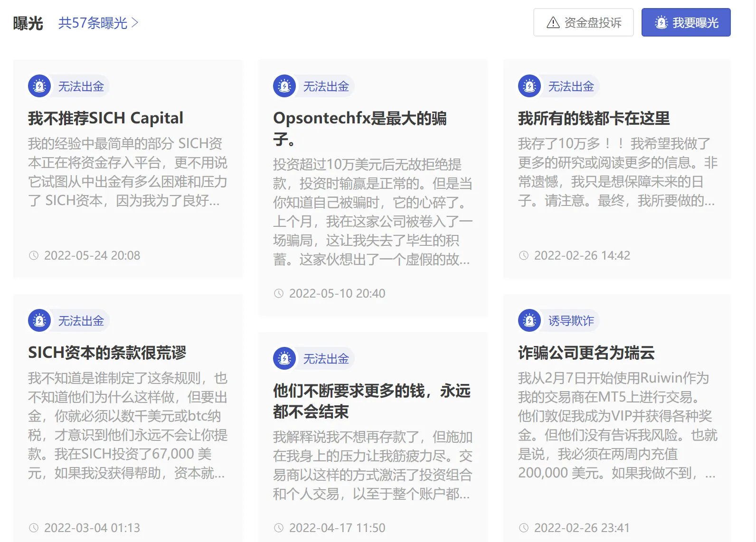This screenshot has width=756, height=542.
Task: Click the 无法出金 tag on Opsontechfx card
Action: point(326,86)
